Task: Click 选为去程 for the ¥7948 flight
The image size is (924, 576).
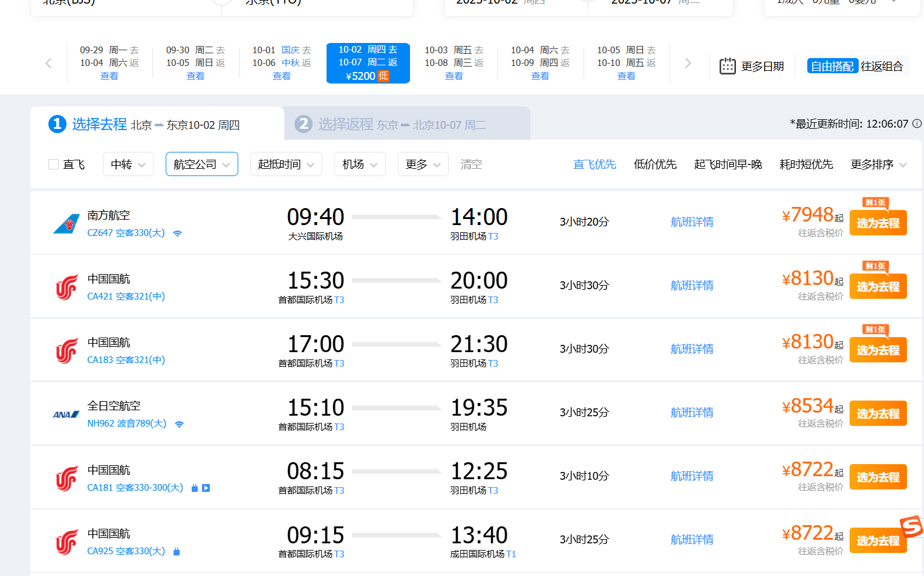Action: tap(877, 223)
